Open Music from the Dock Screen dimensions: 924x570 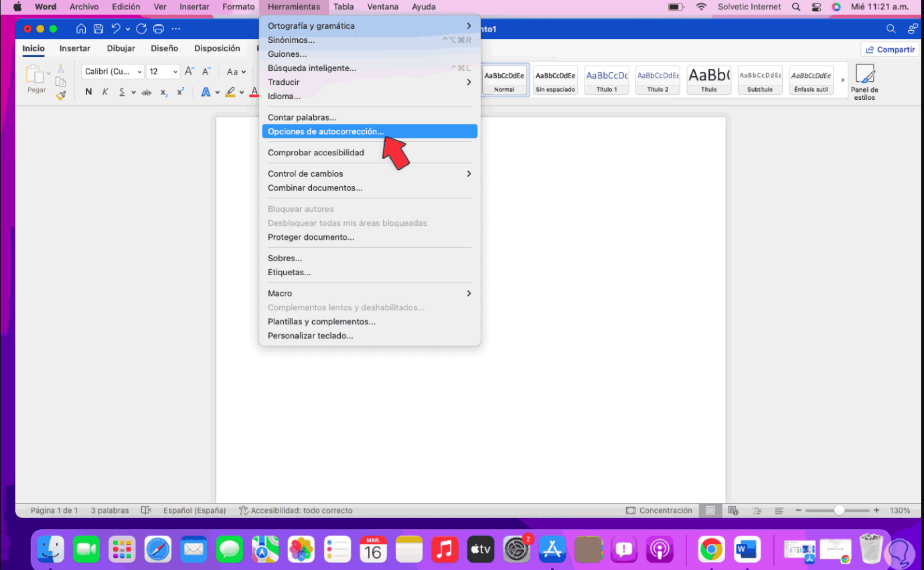444,549
